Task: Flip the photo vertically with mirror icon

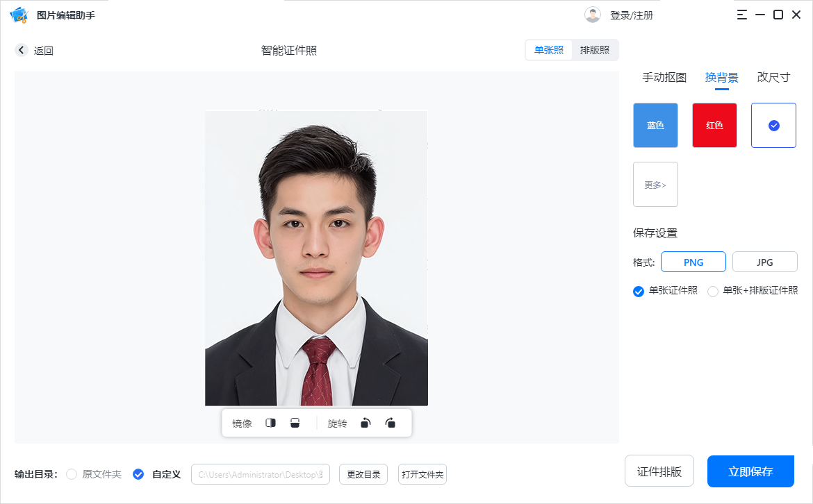Action: (295, 423)
